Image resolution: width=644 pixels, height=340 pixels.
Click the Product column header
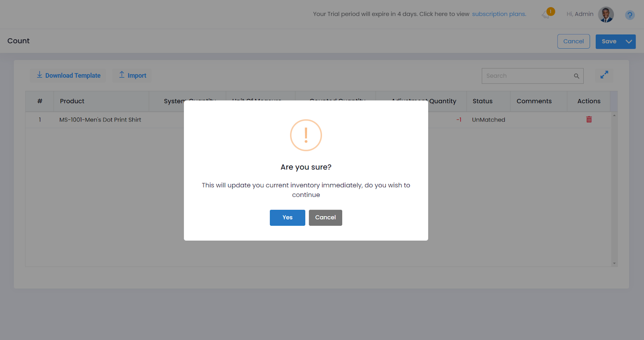coord(72,101)
